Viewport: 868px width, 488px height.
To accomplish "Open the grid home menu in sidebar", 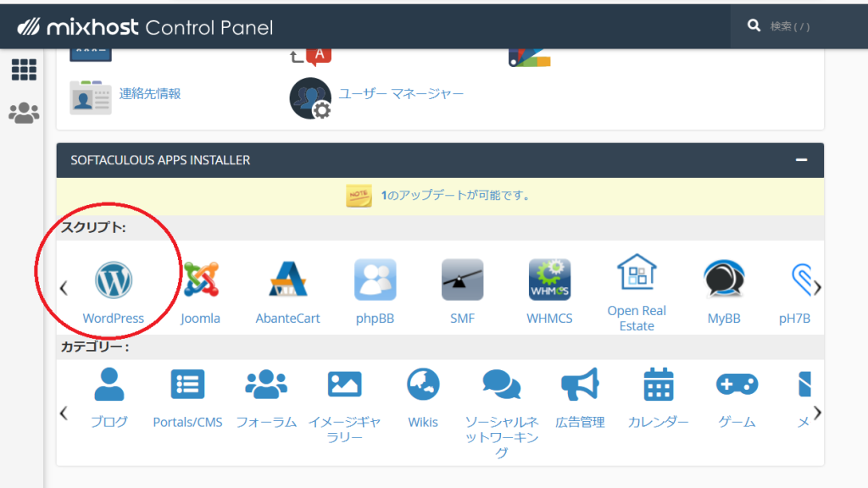I will 24,69.
